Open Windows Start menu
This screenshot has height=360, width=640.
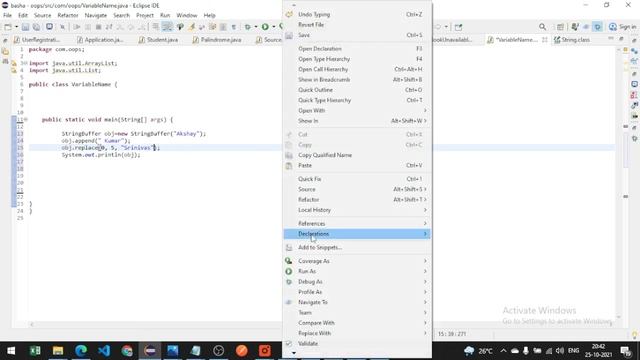(11, 351)
